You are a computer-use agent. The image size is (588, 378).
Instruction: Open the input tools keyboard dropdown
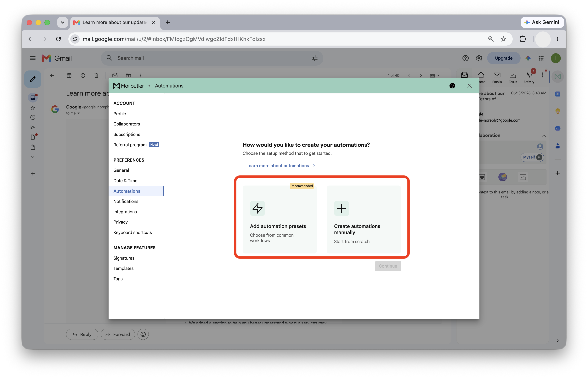coord(434,76)
